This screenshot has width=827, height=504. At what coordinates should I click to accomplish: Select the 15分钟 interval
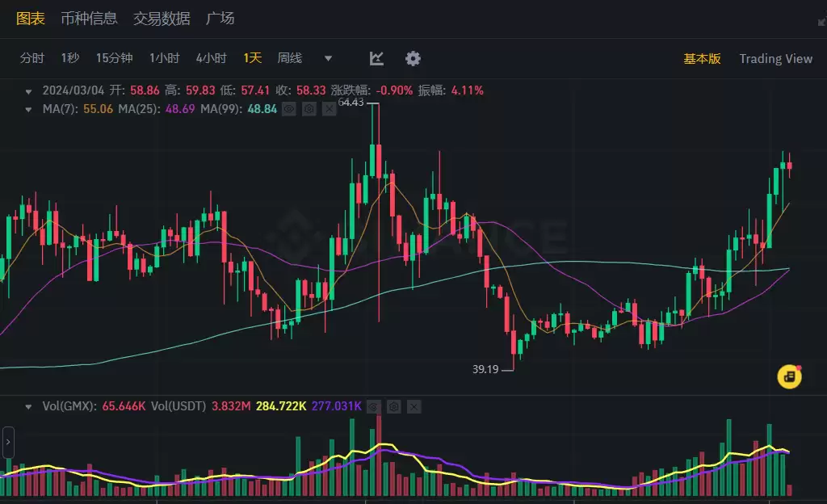coord(114,58)
